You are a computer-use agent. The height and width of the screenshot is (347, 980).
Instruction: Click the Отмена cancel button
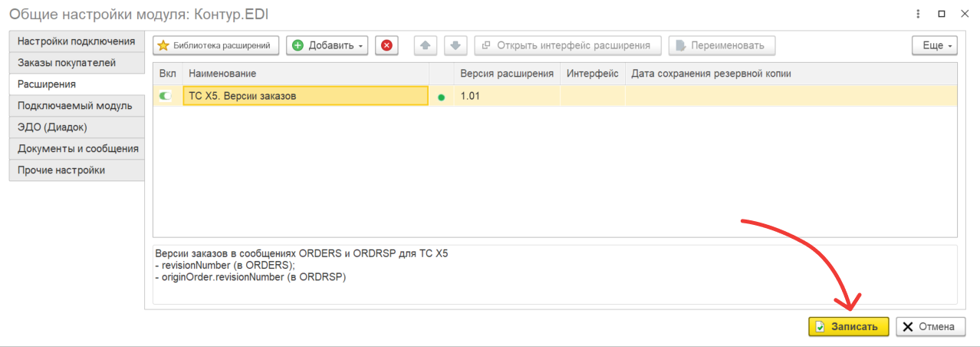[x=929, y=326]
